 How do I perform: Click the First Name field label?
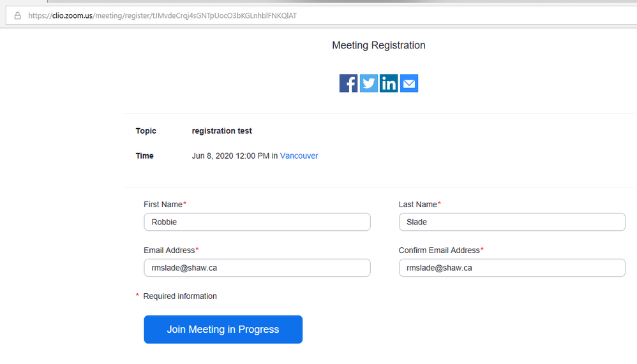pos(163,205)
